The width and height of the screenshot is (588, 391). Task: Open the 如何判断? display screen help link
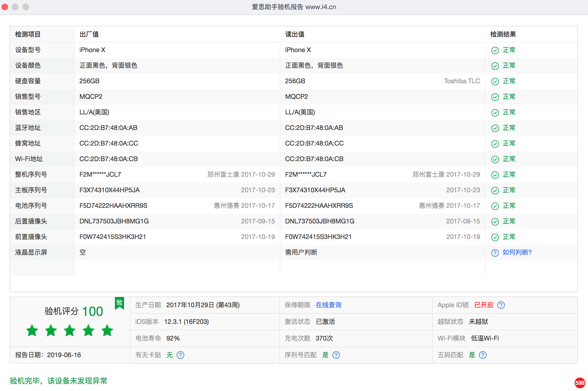[517, 253]
